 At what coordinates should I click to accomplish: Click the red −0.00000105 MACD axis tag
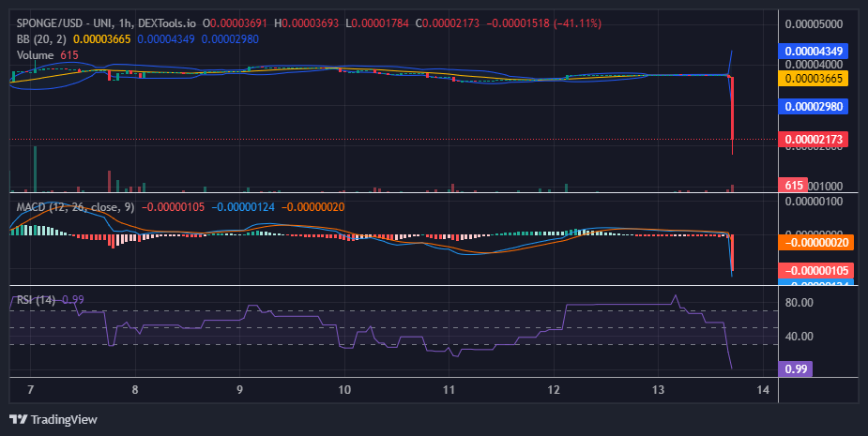[x=816, y=271]
